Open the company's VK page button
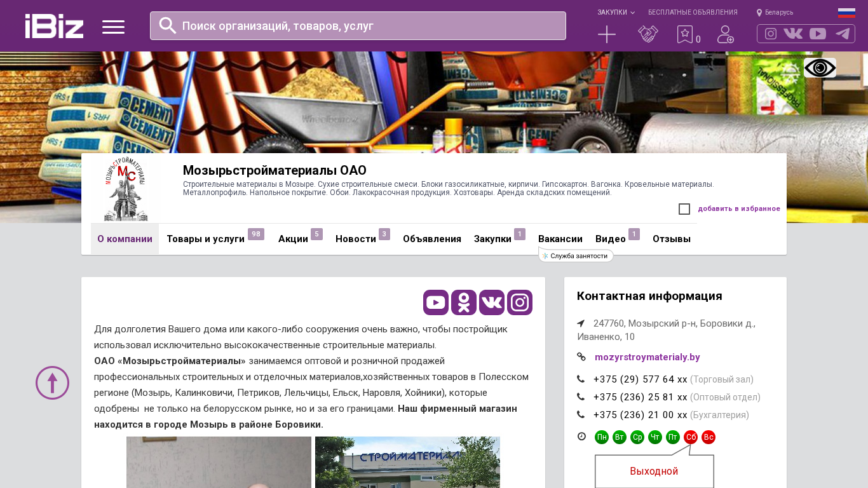Viewport: 868px width, 488px height. coord(492,302)
